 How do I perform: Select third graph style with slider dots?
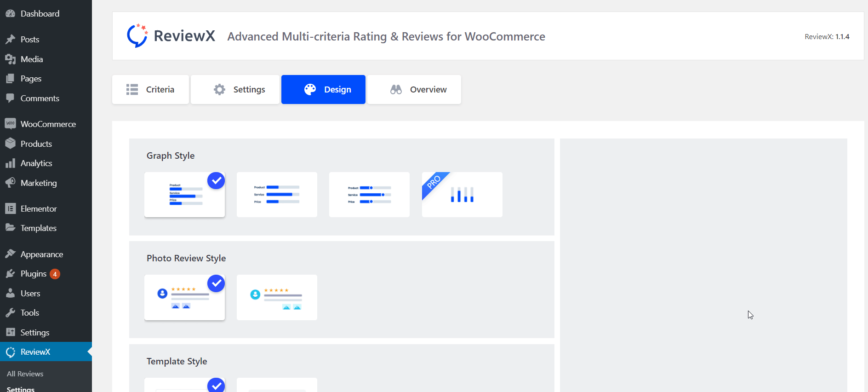(369, 195)
